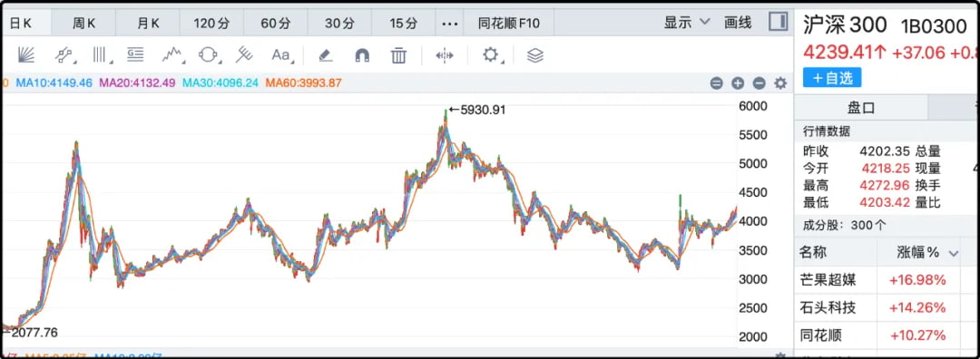The image size is (980, 359).
Task: Click the 成分股: 300个 label
Action: pos(844,226)
